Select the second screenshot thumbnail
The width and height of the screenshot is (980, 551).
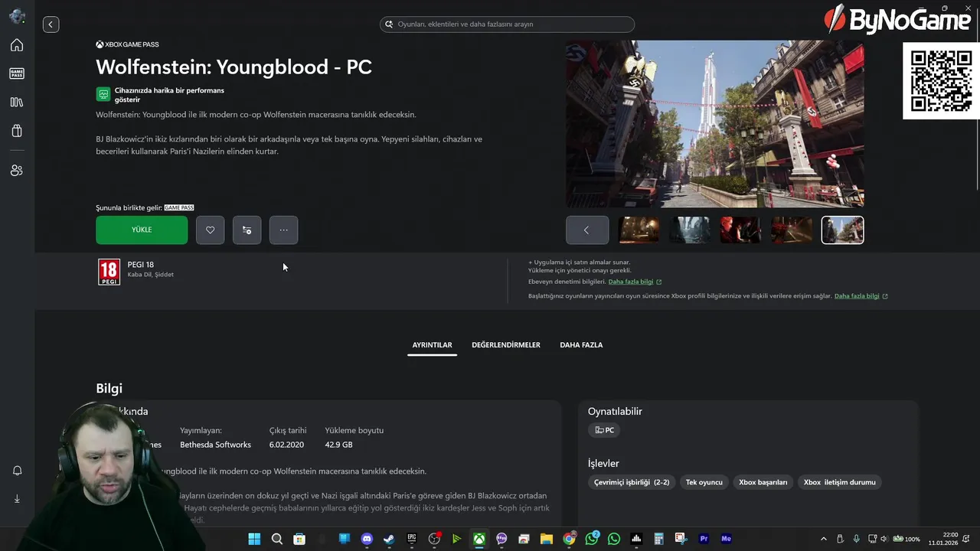click(690, 230)
